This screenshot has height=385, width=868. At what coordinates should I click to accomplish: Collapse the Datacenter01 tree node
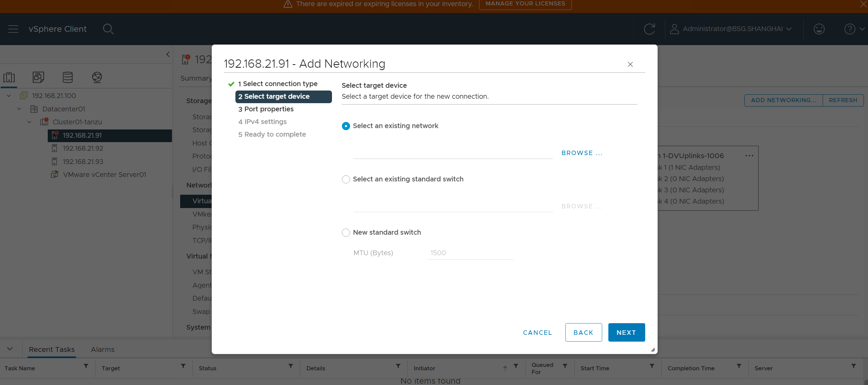19,109
